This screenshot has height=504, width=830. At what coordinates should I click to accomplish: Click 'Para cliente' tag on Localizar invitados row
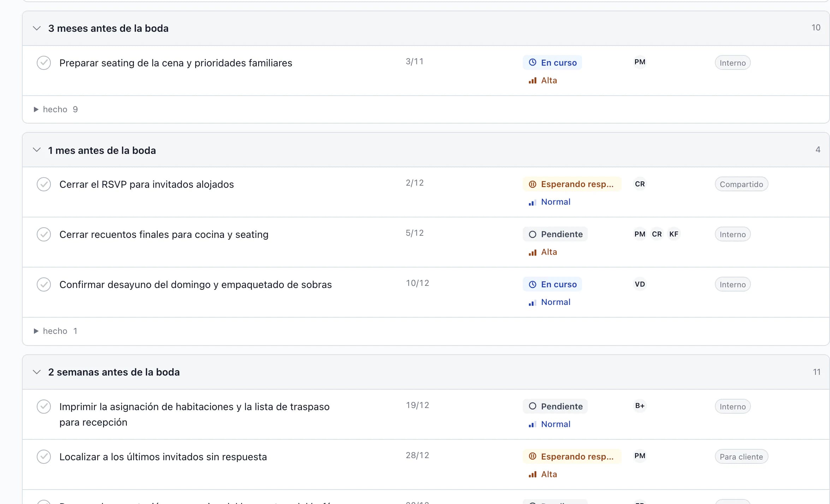[x=741, y=457]
